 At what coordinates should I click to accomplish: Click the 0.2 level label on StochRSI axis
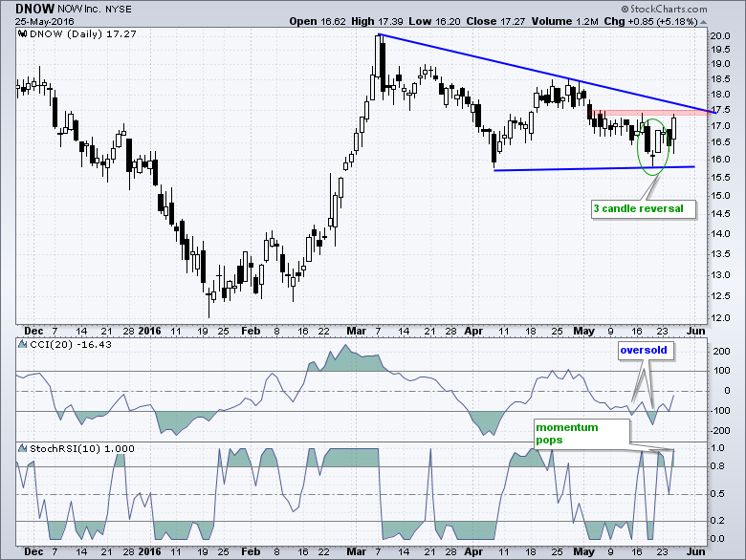[717, 521]
